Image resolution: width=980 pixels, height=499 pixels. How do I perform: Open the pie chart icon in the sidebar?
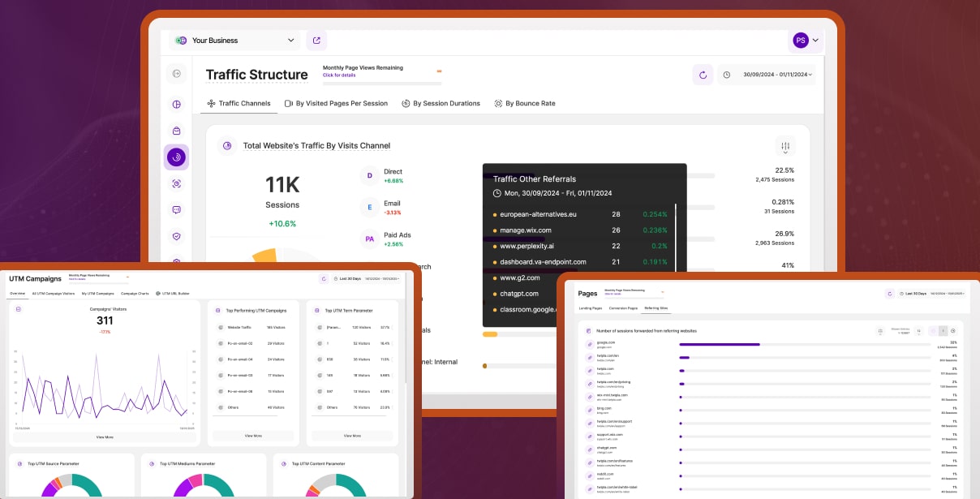click(176, 104)
